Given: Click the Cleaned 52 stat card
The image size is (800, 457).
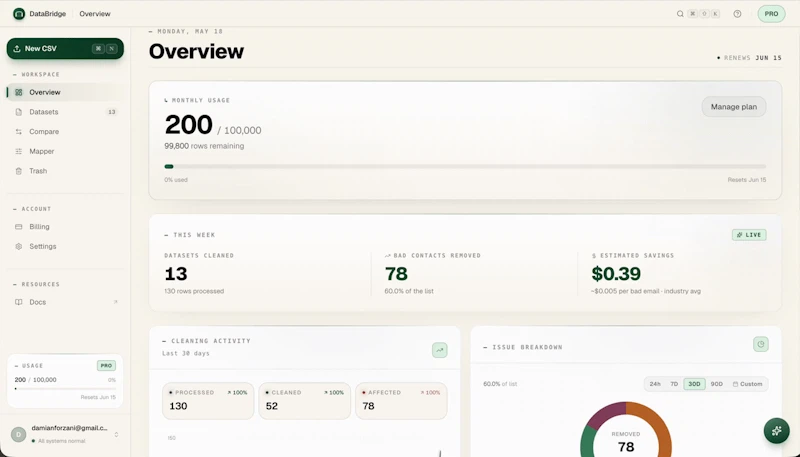Looking at the screenshot, I should click(305, 401).
